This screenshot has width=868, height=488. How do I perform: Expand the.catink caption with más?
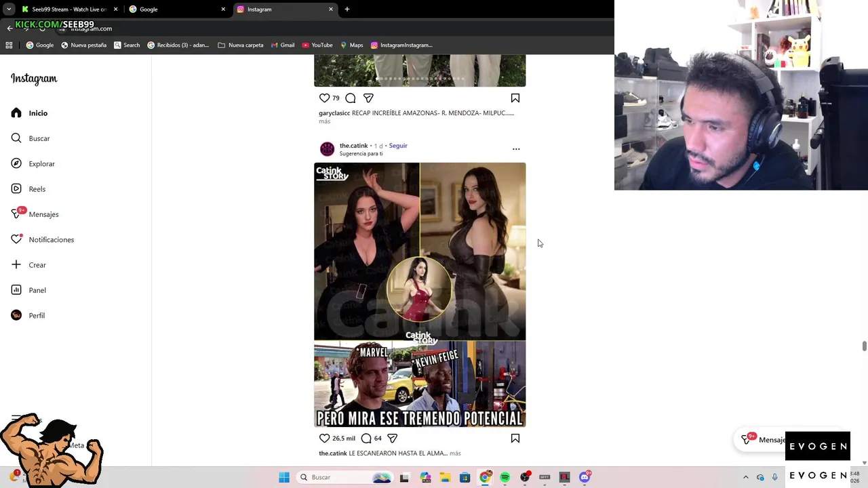coord(455,453)
